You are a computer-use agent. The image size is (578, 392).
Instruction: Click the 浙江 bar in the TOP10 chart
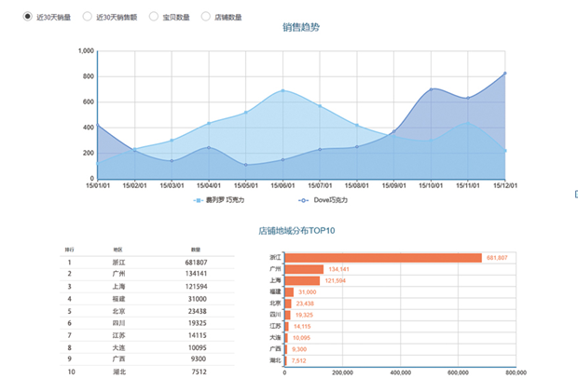pyautogui.click(x=382, y=258)
